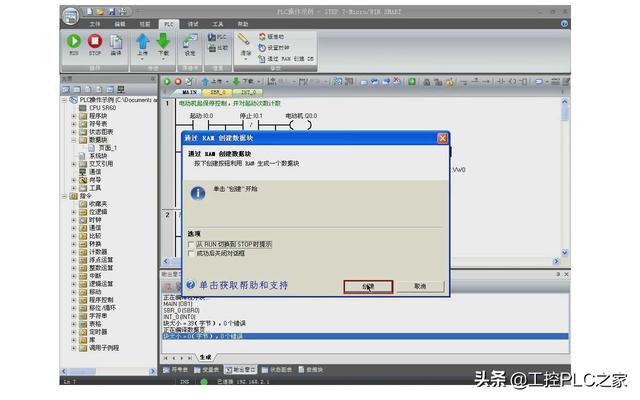The height and width of the screenshot is (400, 640).
Task: Click the 数据块 button in bottom bar
Action: click(x=310, y=370)
